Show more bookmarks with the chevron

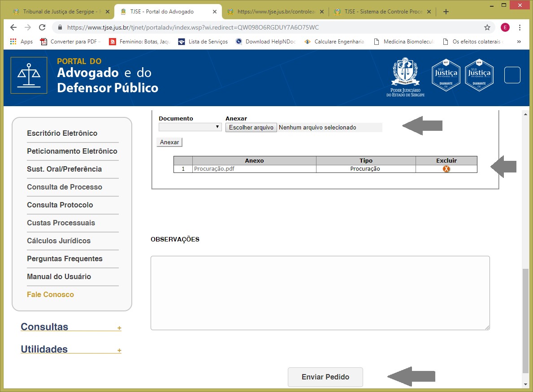coord(519,42)
